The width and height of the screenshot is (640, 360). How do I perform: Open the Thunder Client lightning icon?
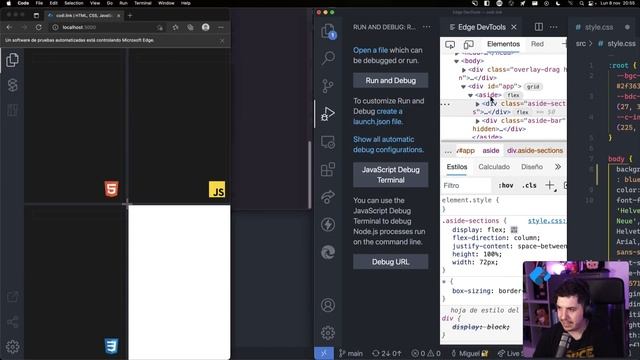click(x=328, y=224)
